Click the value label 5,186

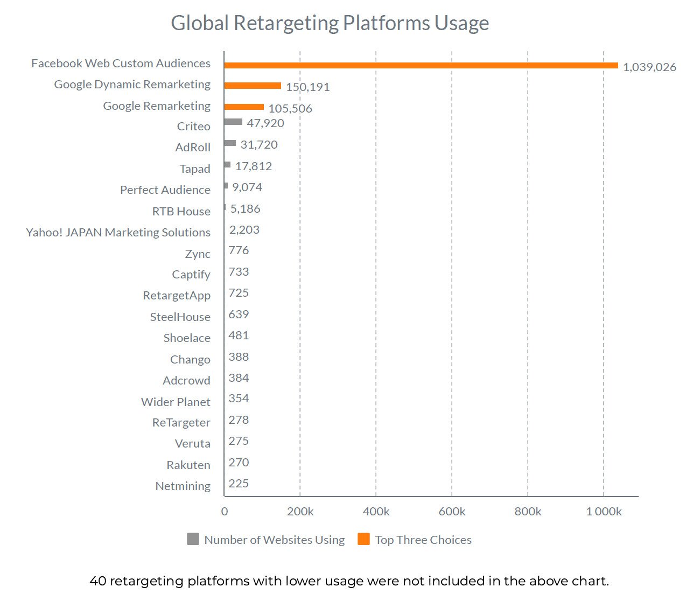pyautogui.click(x=246, y=209)
